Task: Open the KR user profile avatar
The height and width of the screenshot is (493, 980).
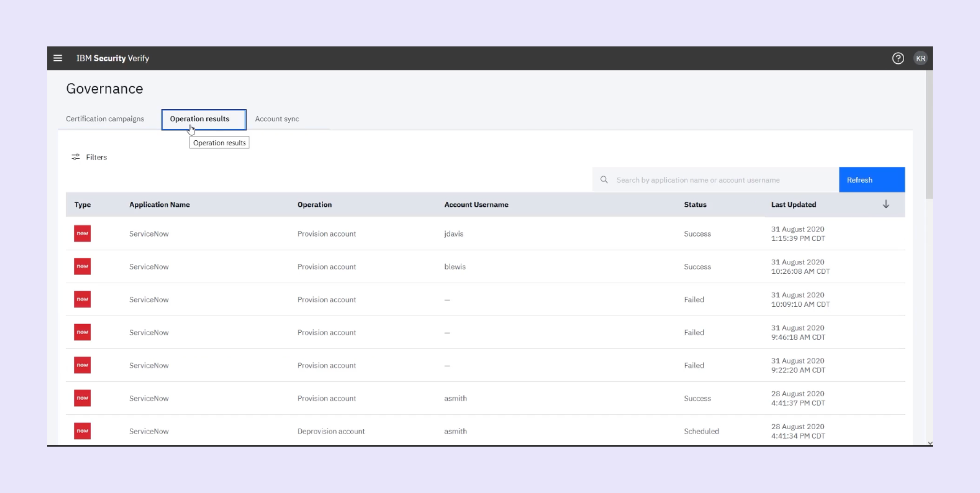Action: pyautogui.click(x=920, y=58)
